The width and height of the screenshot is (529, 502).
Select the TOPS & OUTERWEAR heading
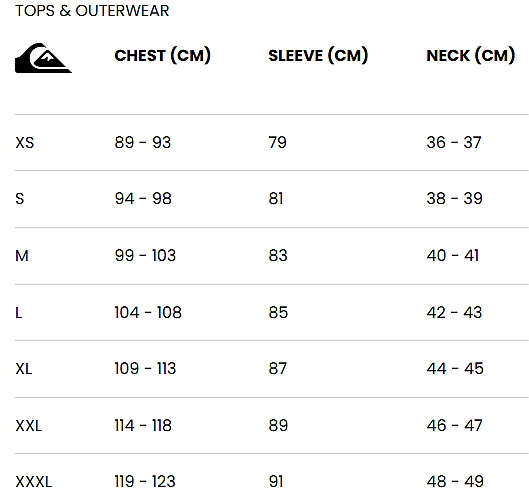click(x=92, y=11)
